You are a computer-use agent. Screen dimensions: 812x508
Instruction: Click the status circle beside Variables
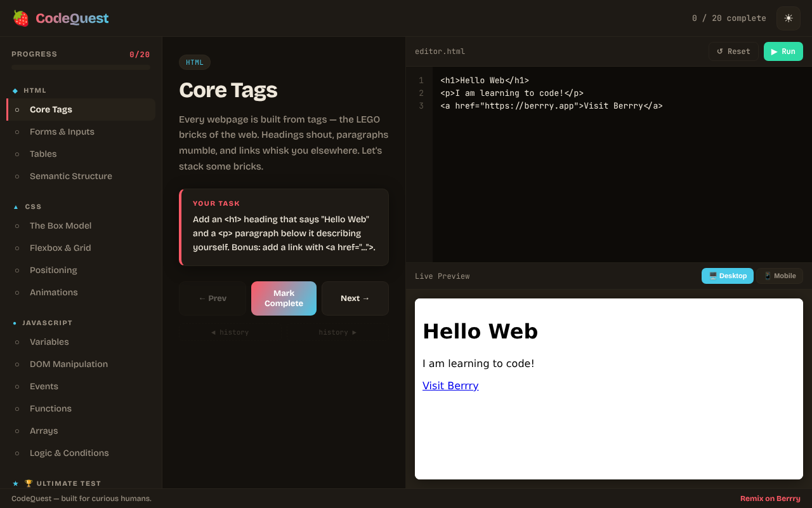pyautogui.click(x=17, y=342)
